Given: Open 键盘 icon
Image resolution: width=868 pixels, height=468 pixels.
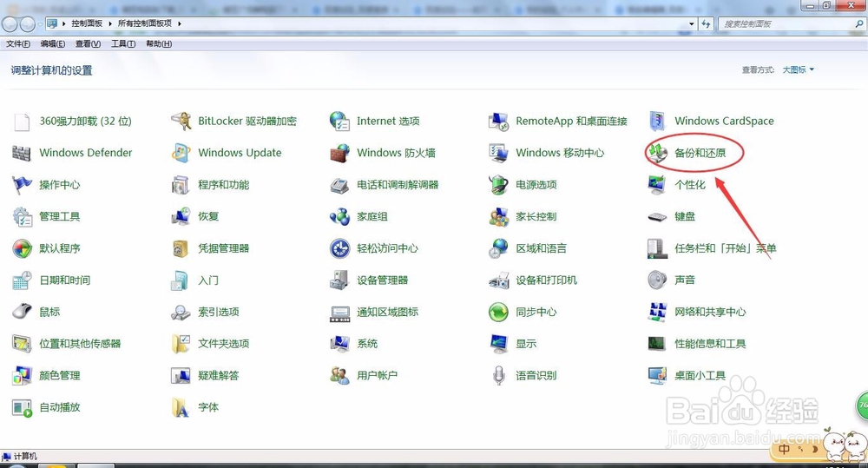Looking at the screenshot, I should [x=657, y=216].
